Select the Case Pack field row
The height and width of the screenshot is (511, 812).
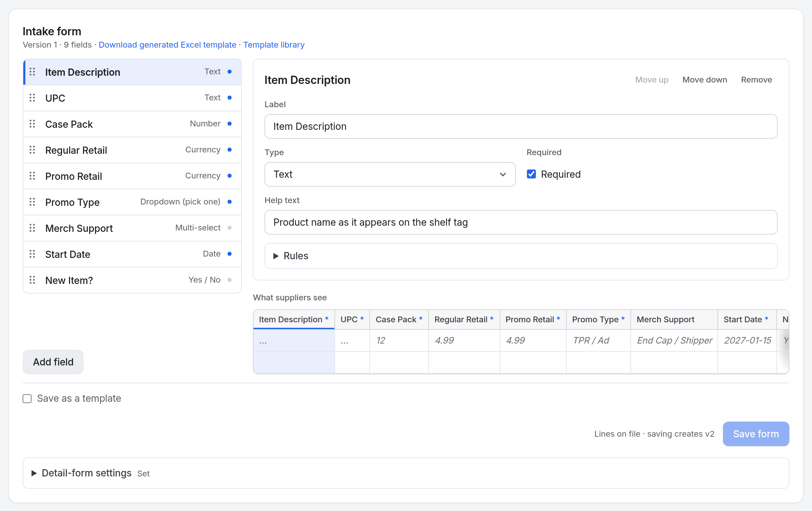coord(132,124)
